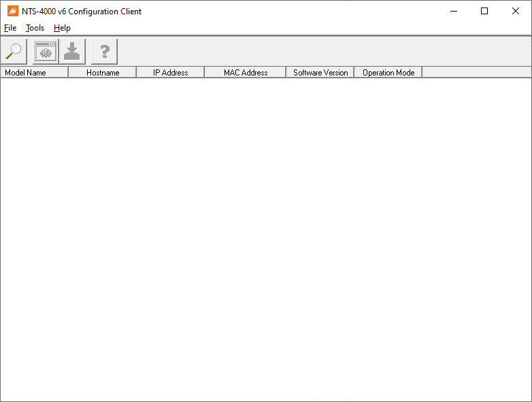Sort by IP Address column header
Screen dimensions: 532x402
click(170, 73)
